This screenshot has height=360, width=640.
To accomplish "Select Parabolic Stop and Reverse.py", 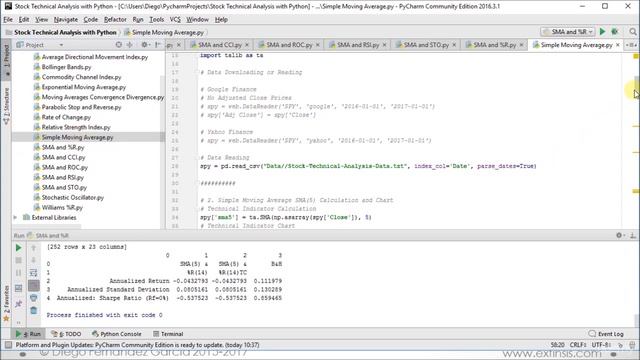I will pos(81,107).
